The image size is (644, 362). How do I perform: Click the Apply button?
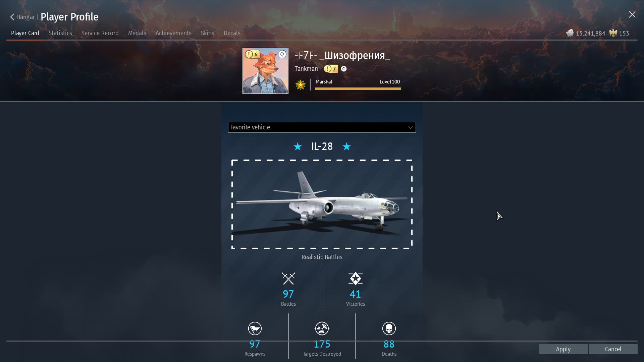click(x=563, y=349)
